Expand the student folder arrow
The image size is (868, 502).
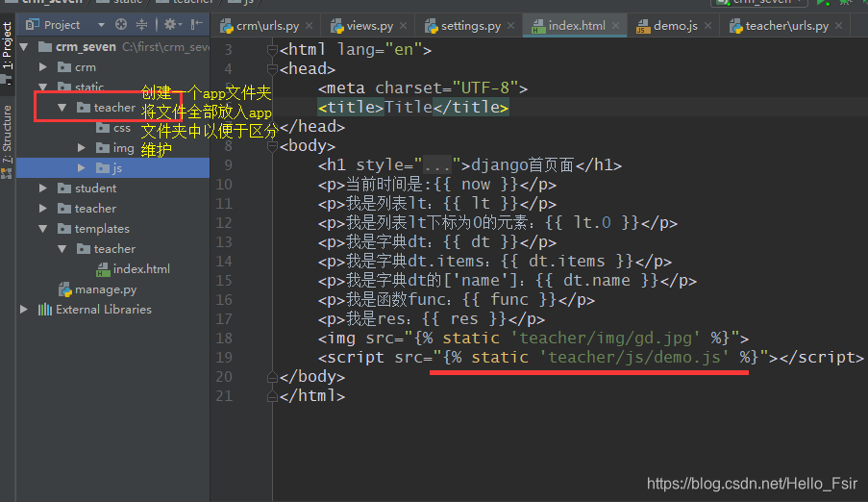tap(43, 188)
